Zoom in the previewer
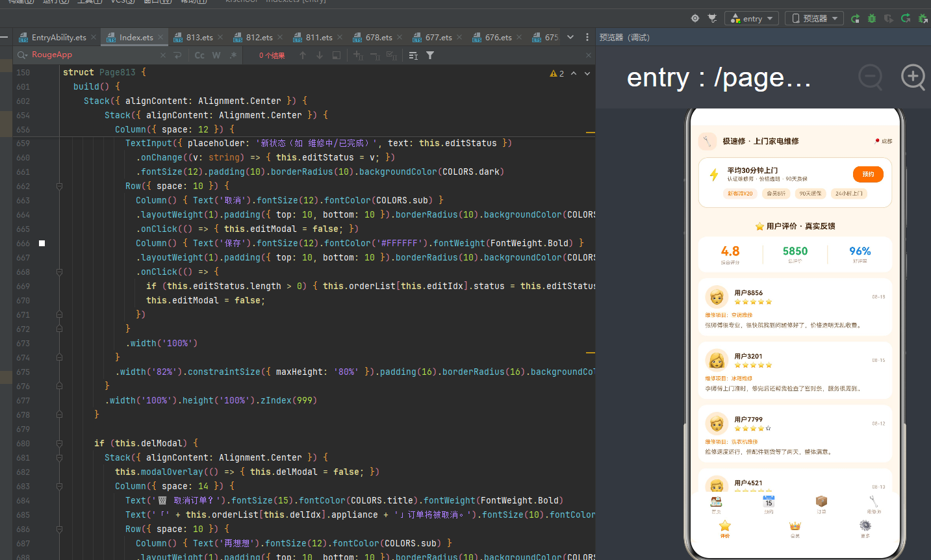 913,77
